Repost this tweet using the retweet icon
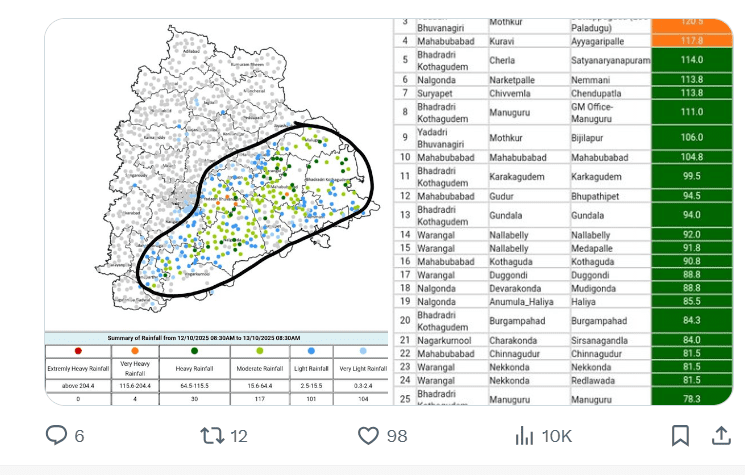Viewport: 745px width, 475px height. [x=212, y=436]
